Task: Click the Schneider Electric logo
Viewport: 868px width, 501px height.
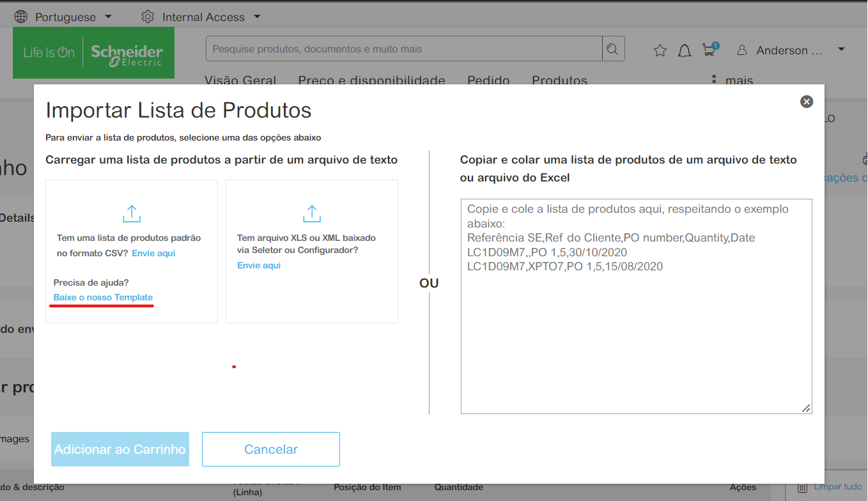Action: 93,52
